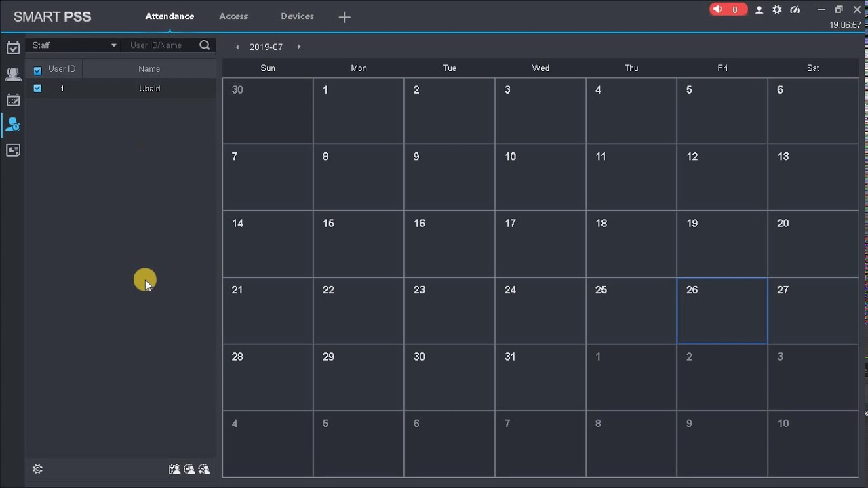868x488 pixels.
Task: Select July 3 in the calendar
Action: [x=540, y=110]
